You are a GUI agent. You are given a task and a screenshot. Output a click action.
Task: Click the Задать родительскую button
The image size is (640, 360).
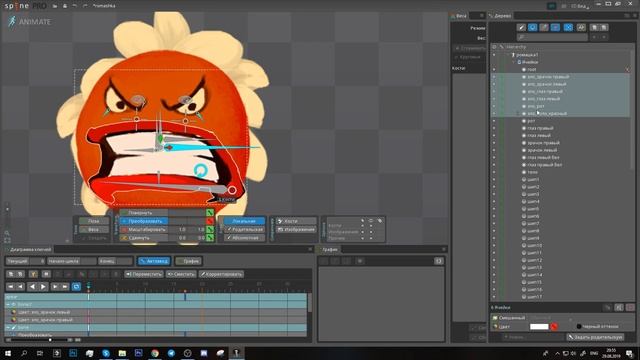point(596,337)
